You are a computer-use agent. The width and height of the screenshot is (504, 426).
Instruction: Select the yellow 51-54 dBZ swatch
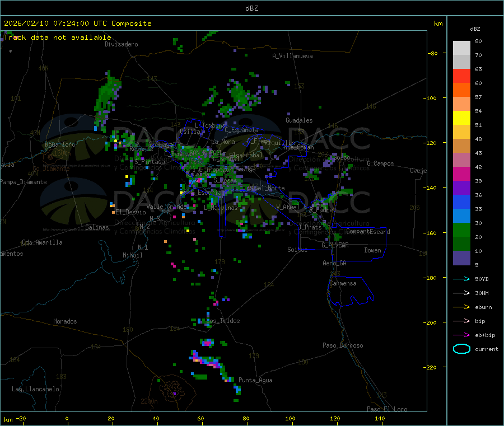point(461,118)
